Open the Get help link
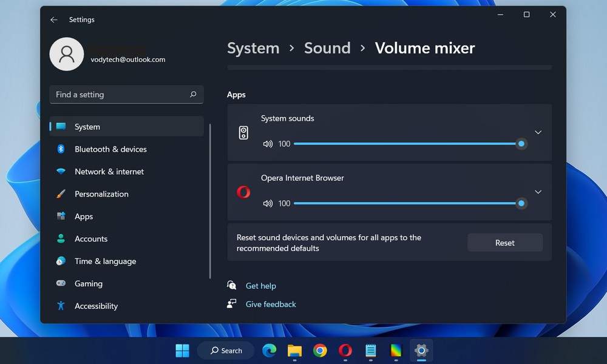Viewport: 607px width, 364px height. coord(260,286)
